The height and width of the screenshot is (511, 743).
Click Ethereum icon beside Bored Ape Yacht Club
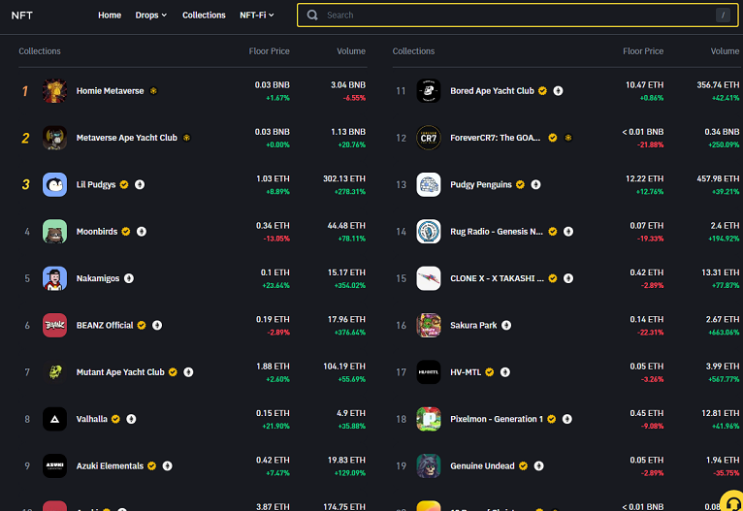(x=558, y=91)
